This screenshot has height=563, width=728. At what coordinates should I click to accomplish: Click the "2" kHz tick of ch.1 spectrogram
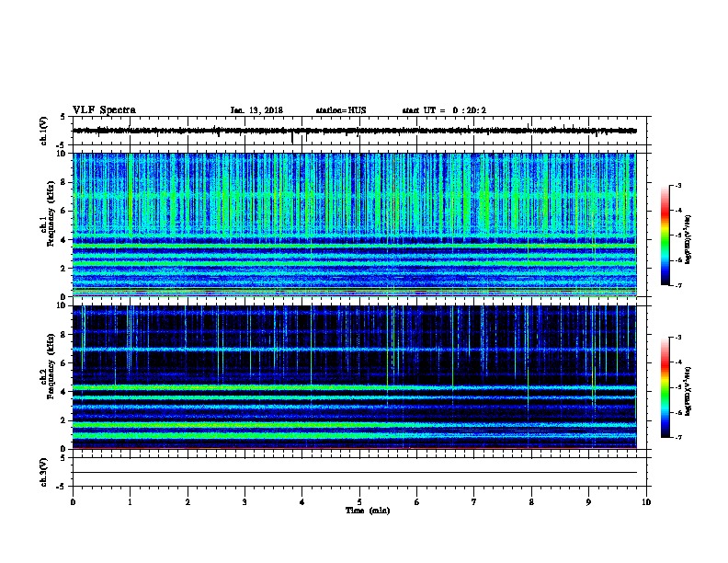pyautogui.click(x=64, y=269)
